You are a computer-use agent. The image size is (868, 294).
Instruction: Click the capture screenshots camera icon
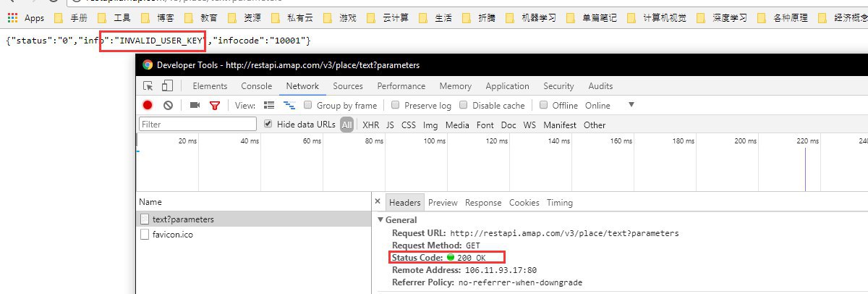(x=195, y=105)
